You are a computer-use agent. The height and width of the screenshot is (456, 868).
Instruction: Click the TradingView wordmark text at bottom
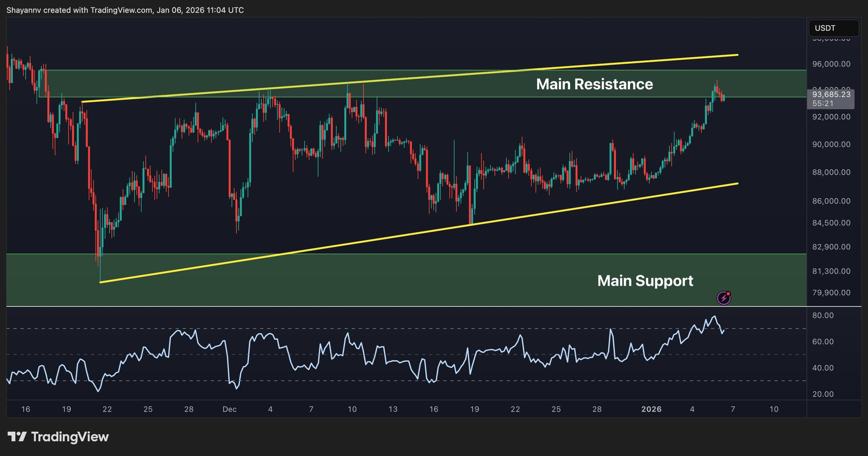(x=70, y=437)
